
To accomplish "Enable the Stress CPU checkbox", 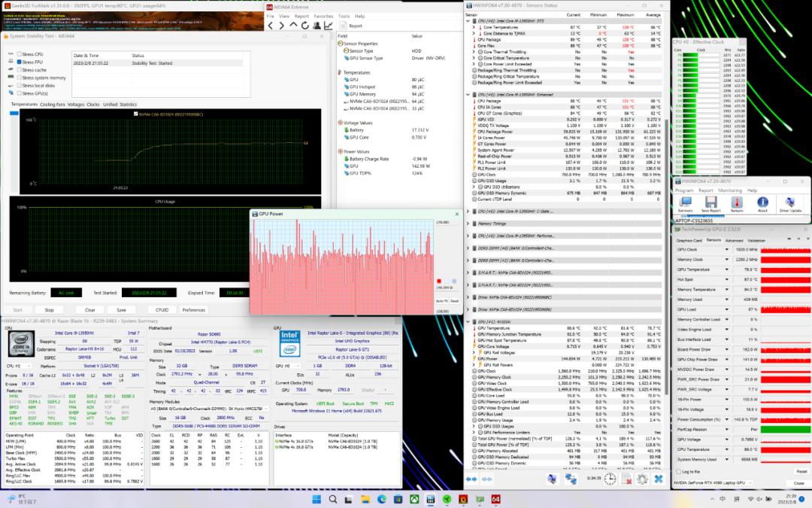I will click(20, 55).
